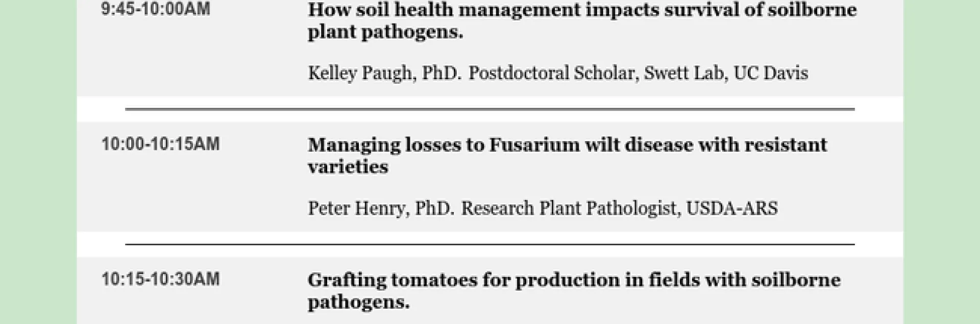Click the Postdoctoral Scholar title text
The image size is (980, 324).
pos(551,73)
